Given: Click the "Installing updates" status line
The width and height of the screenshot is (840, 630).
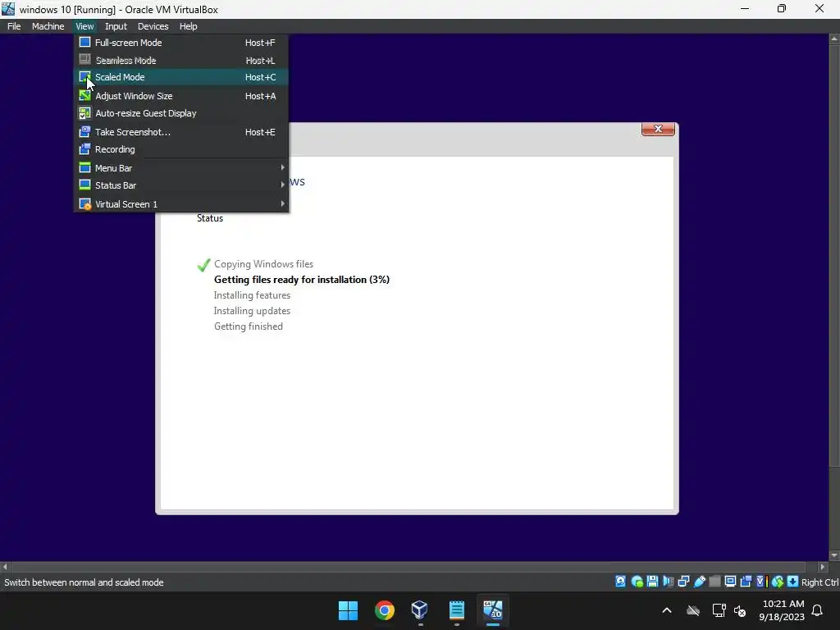Looking at the screenshot, I should click(x=252, y=311).
